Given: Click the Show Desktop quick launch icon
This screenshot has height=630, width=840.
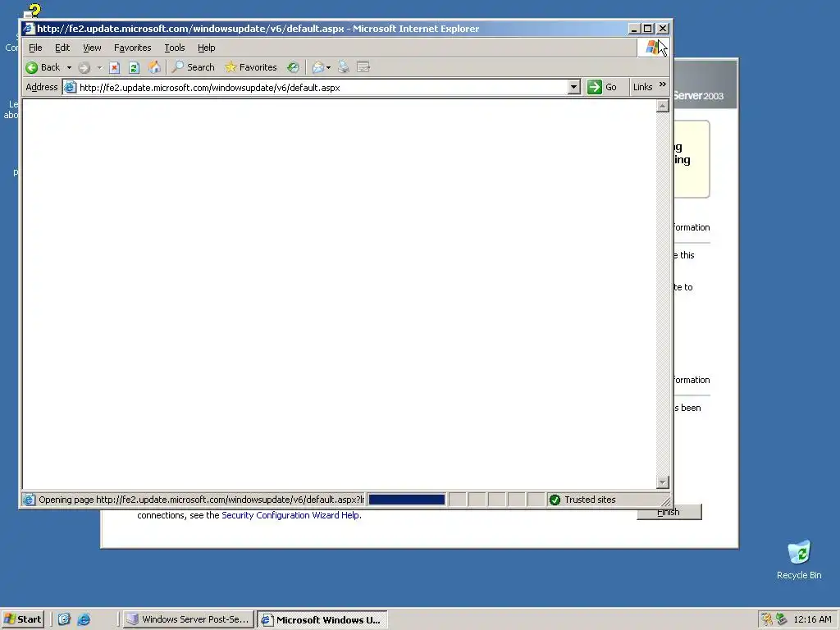Looking at the screenshot, I should point(64,619).
